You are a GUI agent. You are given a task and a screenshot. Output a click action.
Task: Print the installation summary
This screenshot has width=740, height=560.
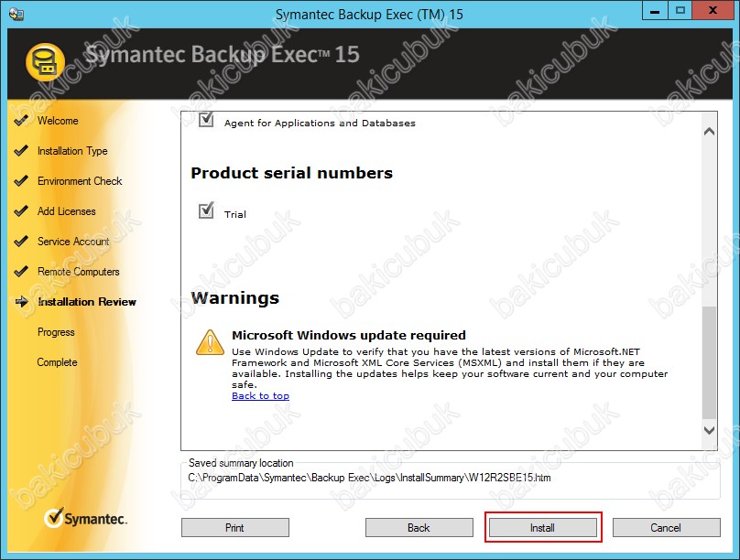(235, 527)
